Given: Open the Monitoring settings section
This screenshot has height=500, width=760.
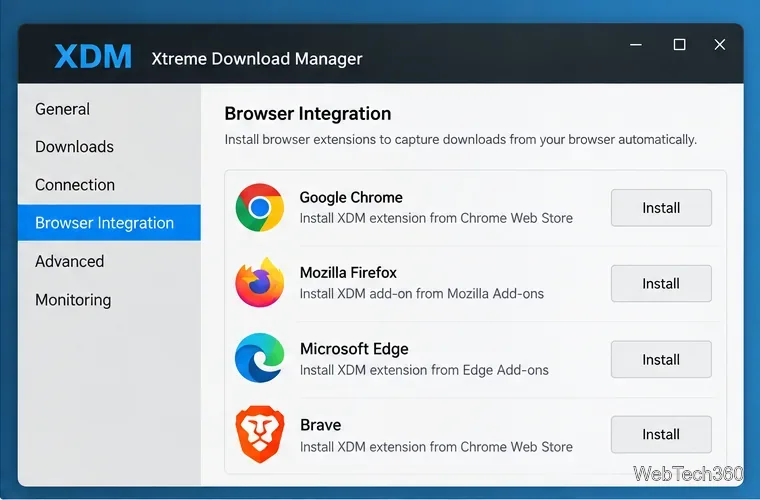Looking at the screenshot, I should [109, 300].
